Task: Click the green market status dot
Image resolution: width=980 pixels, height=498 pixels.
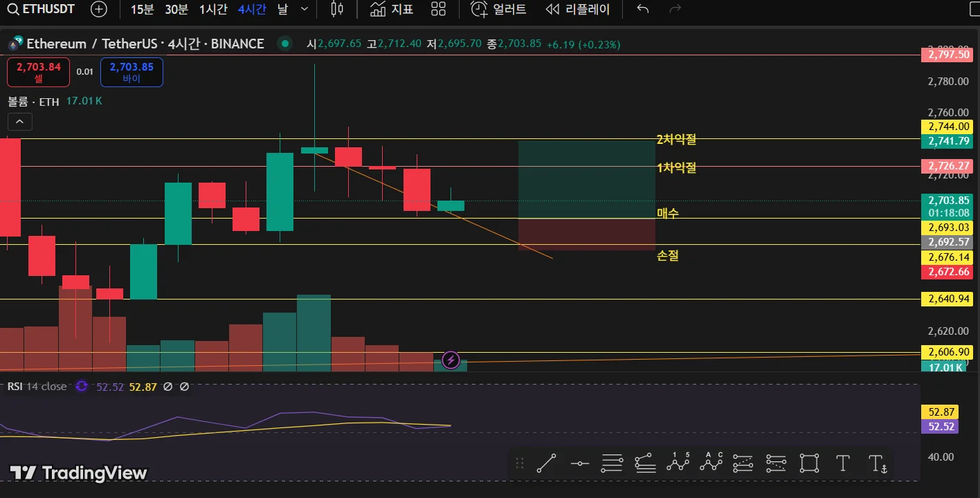Action: (x=284, y=44)
